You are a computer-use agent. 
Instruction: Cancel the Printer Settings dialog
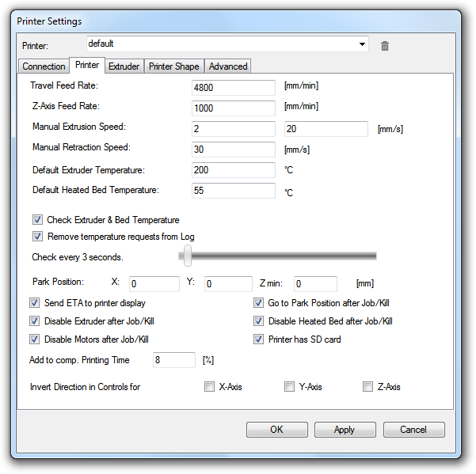coord(413,430)
